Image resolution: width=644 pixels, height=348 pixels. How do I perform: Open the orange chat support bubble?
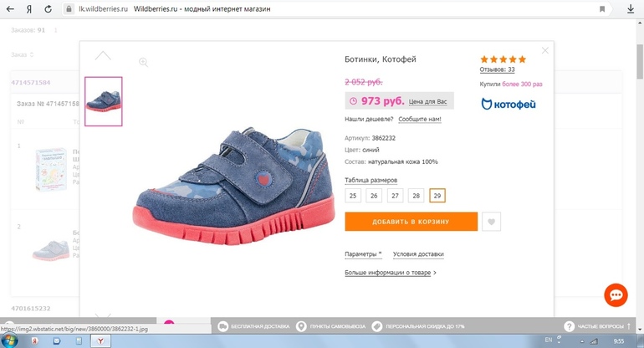tap(616, 294)
